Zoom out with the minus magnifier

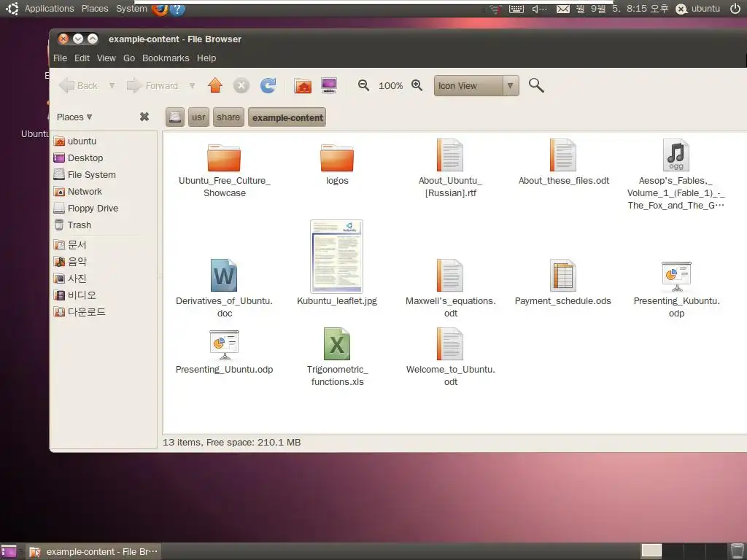coord(363,85)
